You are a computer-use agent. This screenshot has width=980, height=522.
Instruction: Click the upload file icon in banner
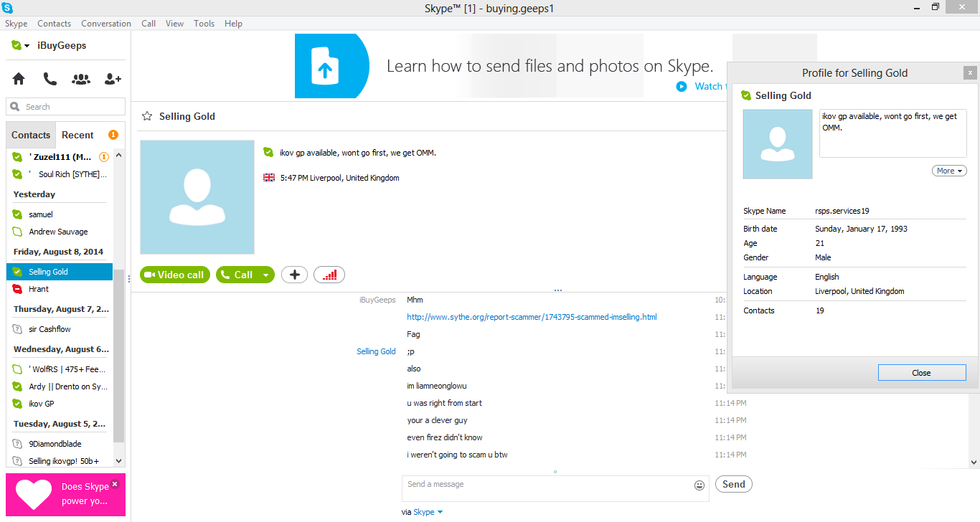coord(324,66)
